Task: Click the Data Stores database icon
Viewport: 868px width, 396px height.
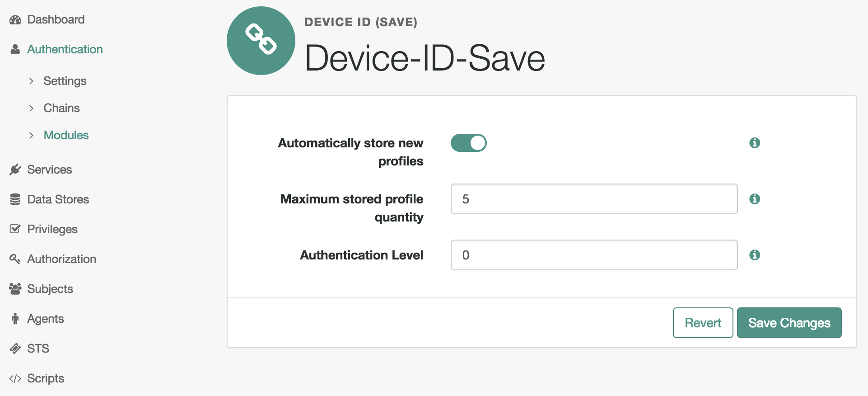Action: (x=15, y=199)
